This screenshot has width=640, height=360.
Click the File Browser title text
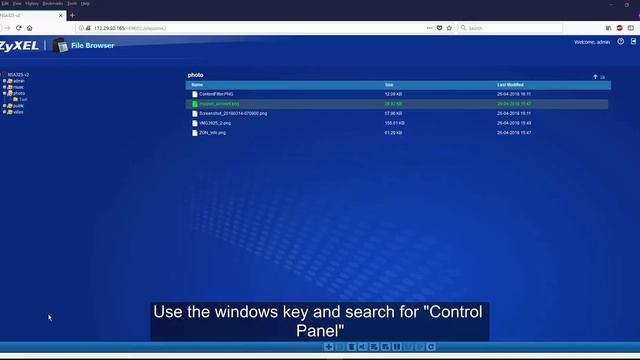coord(93,46)
